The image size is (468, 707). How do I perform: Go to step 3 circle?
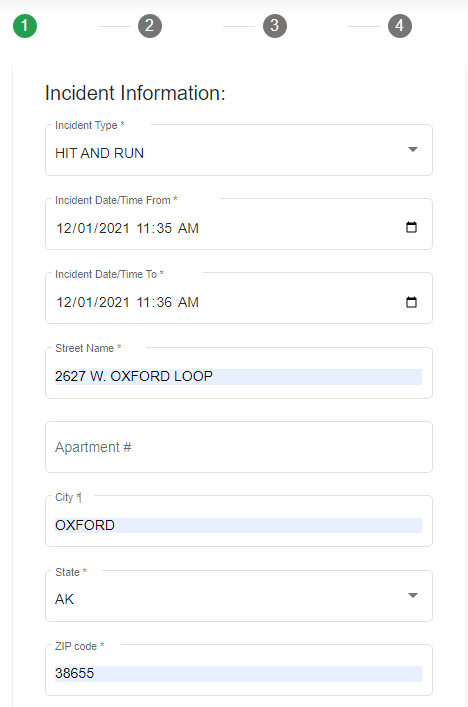[x=275, y=26]
